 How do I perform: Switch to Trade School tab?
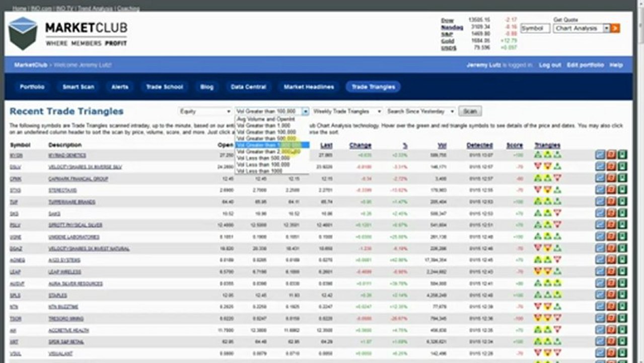(x=165, y=87)
